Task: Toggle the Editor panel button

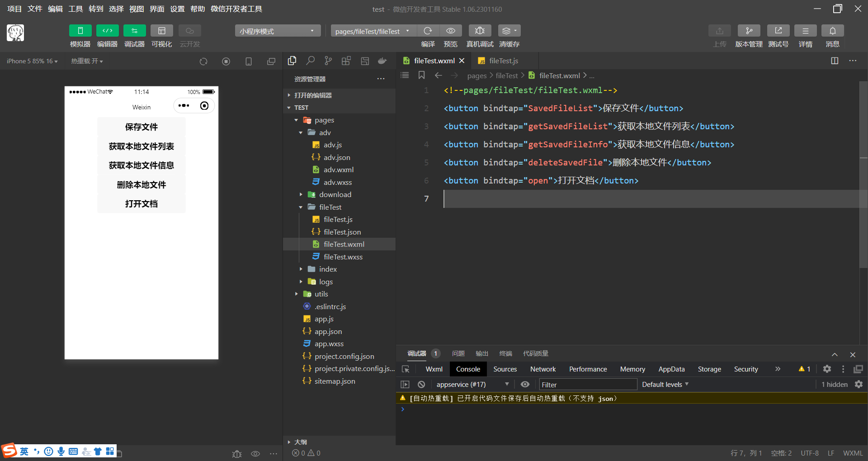Action: tap(108, 31)
